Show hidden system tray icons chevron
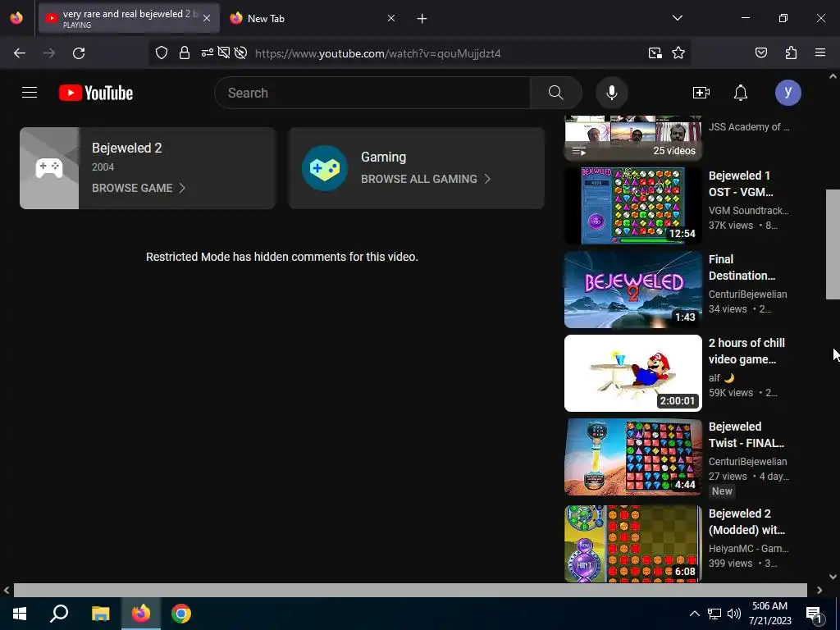Viewport: 840px width, 630px height. coord(694,614)
